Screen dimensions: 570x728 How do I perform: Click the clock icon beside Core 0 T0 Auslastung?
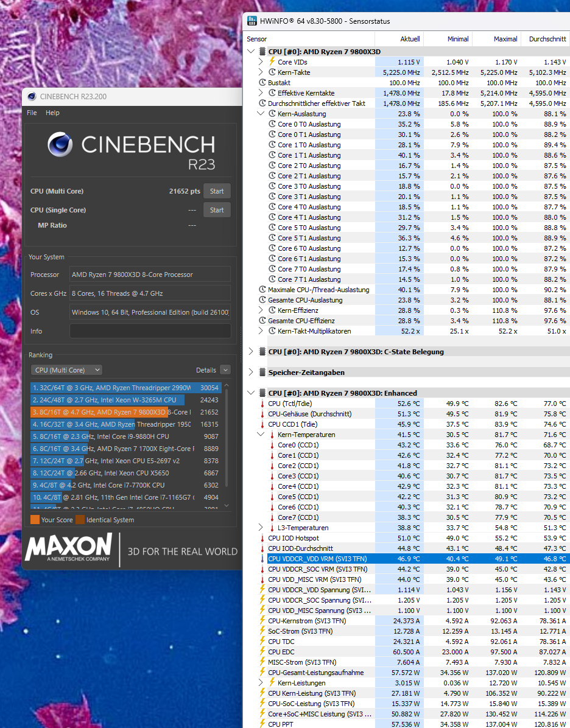(x=272, y=124)
